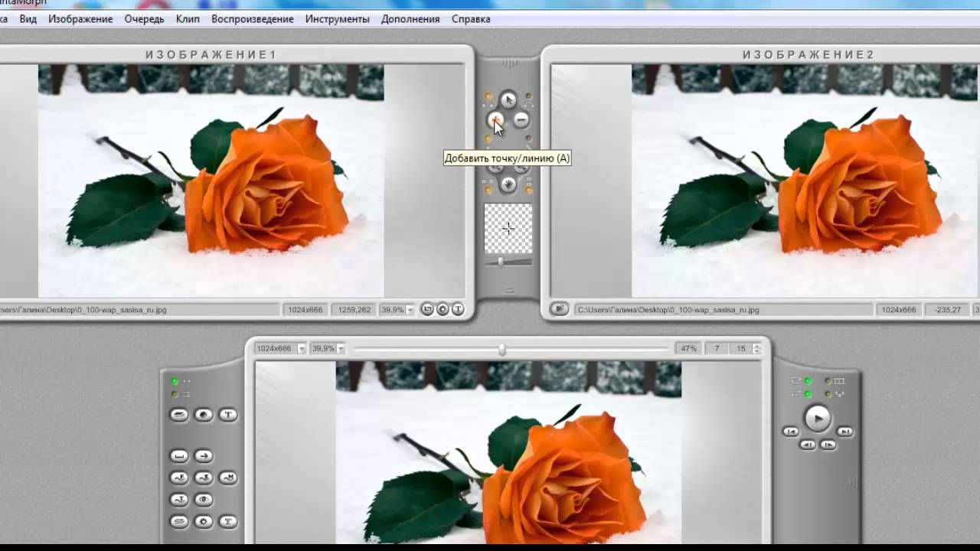Open preview zoom 39,9% dropdown
Image resolution: width=980 pixels, height=551 pixels.
click(x=341, y=348)
